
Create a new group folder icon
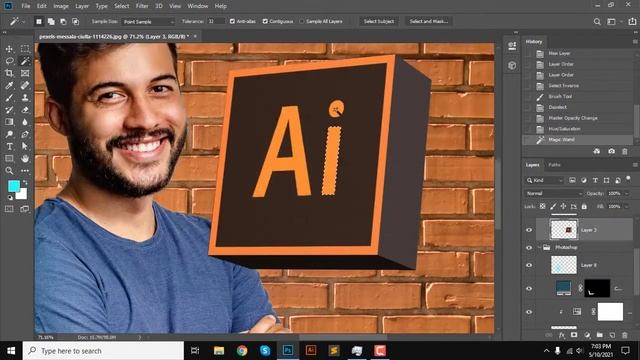tap(600, 335)
